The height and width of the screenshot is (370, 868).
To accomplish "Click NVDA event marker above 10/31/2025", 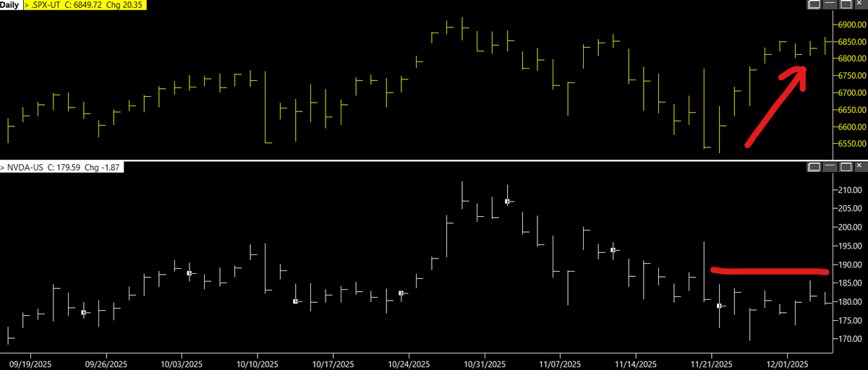I will point(508,202).
